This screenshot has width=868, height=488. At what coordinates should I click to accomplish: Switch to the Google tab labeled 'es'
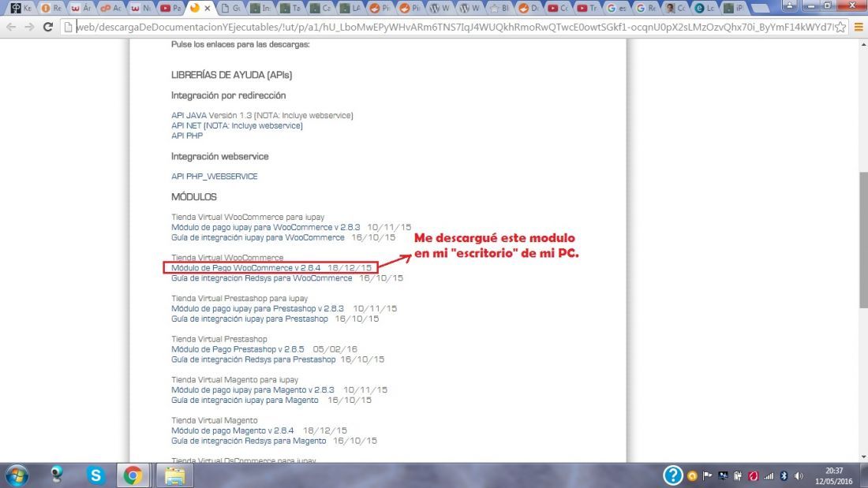[616, 9]
